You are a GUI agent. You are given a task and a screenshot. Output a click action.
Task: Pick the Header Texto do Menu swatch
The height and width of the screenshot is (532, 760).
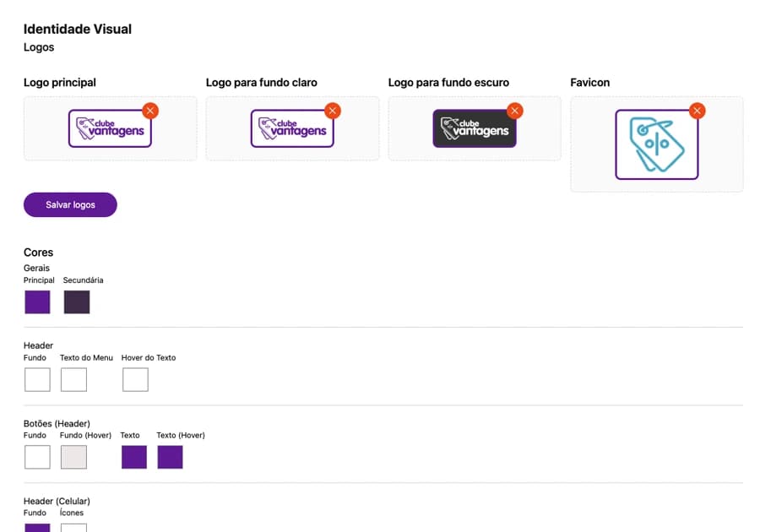click(73, 379)
